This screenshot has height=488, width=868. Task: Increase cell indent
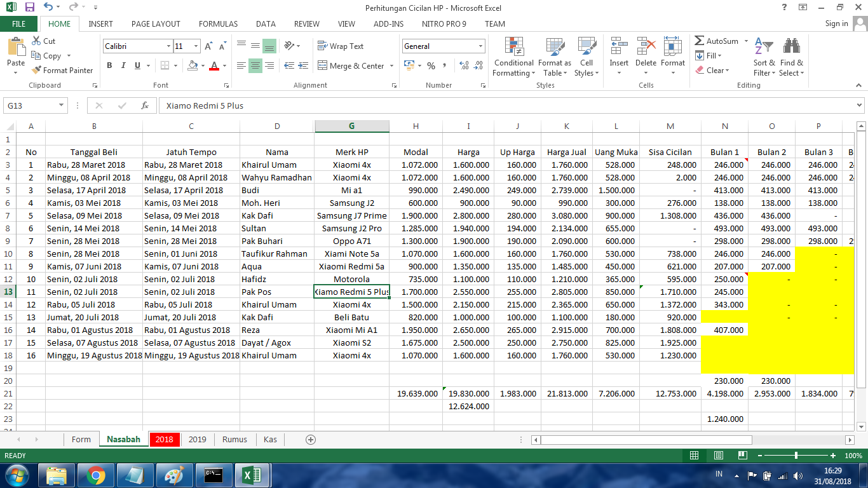tap(303, 65)
